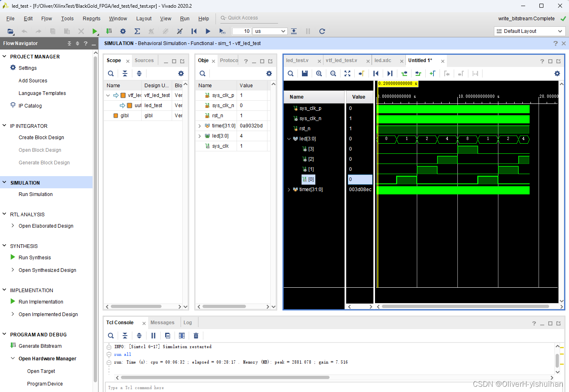The width and height of the screenshot is (569, 392).
Task: Run the design with green play icon
Action: 95,31
